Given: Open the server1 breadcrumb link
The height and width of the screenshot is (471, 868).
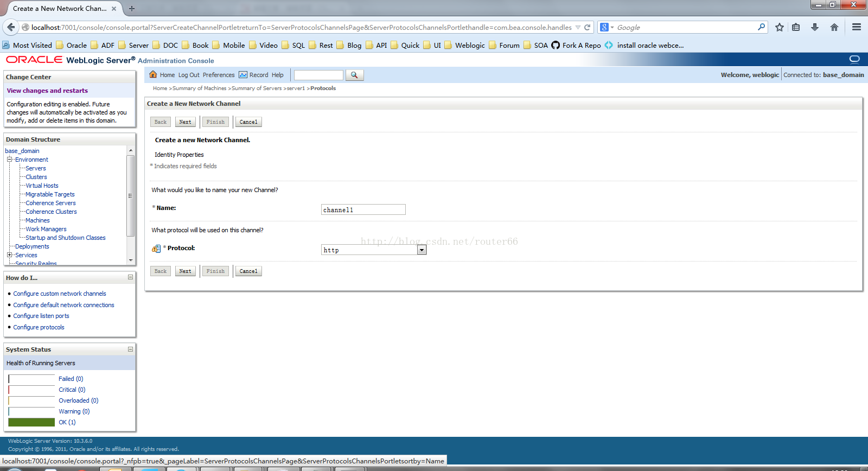Looking at the screenshot, I should [x=296, y=88].
